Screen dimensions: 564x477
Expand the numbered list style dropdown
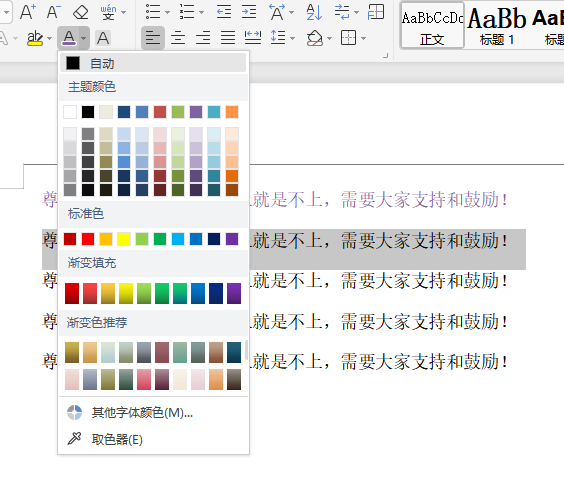[201, 13]
